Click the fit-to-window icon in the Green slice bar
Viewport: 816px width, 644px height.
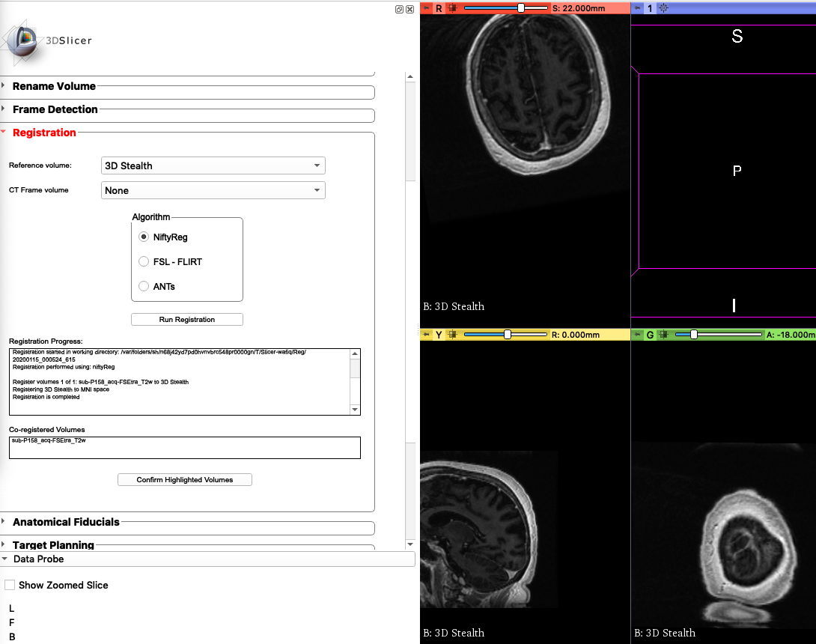tap(663, 335)
